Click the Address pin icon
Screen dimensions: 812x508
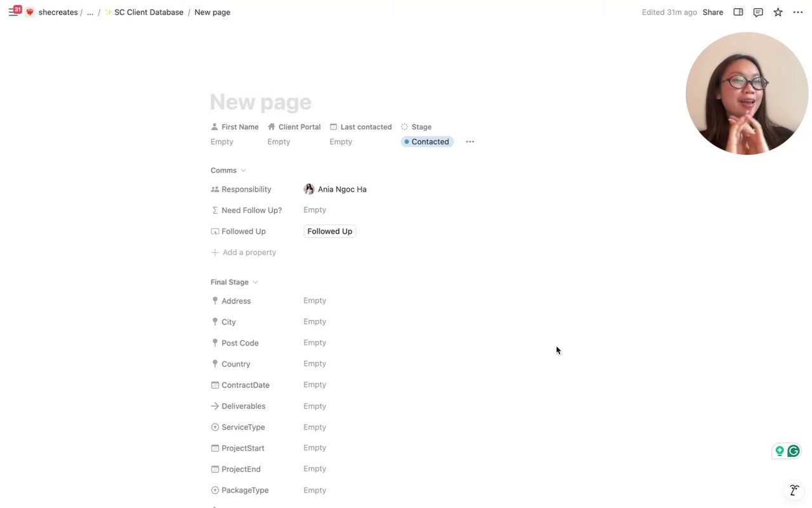point(215,301)
